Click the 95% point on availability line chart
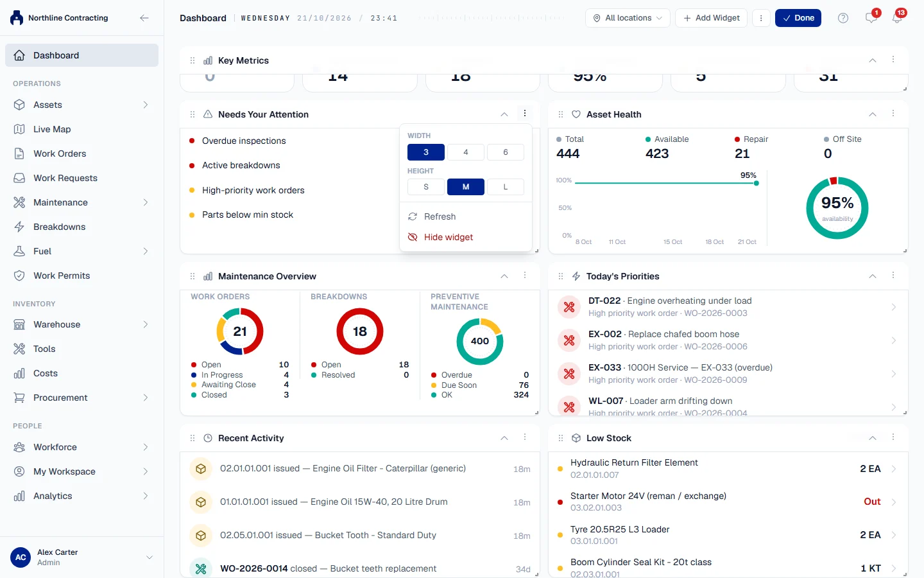Screen dimensions: 924x578 (x=757, y=183)
